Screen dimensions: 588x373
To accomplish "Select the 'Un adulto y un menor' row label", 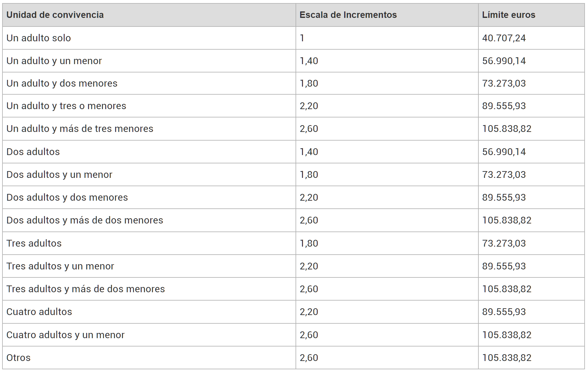I will pos(54,61).
